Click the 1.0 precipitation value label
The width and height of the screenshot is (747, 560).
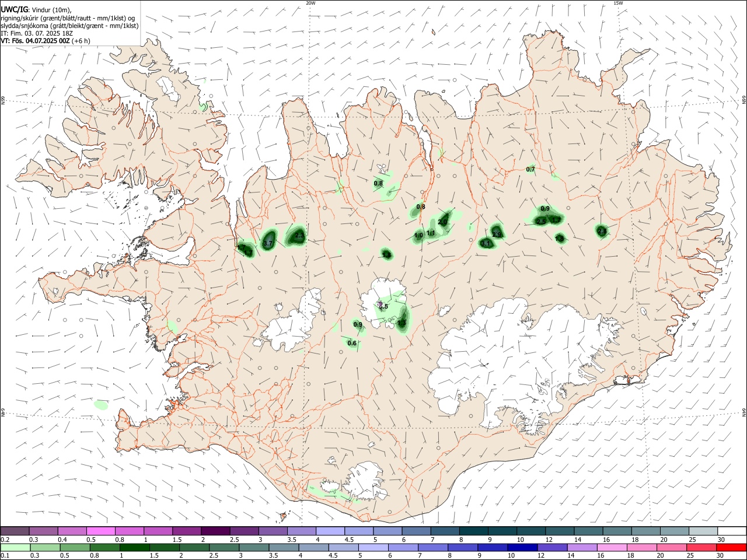click(x=418, y=236)
